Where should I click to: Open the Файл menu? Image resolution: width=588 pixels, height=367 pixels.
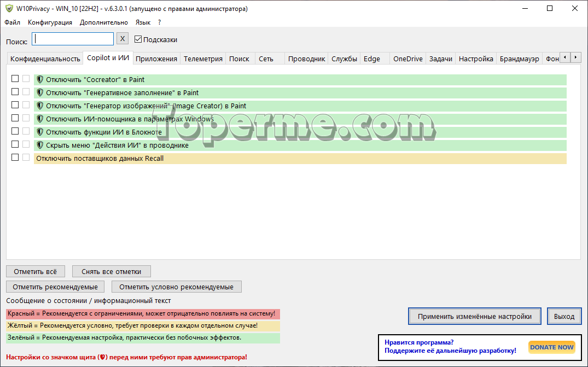click(x=13, y=22)
